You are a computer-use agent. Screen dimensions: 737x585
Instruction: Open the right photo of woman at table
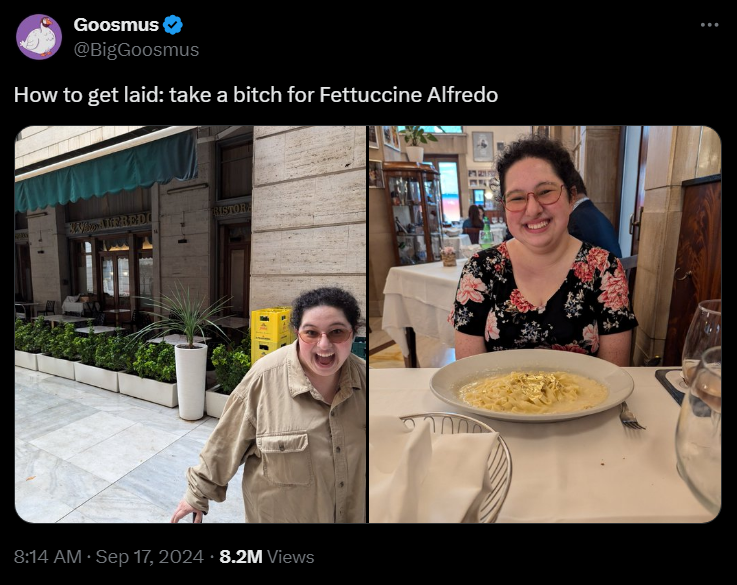[x=545, y=324]
